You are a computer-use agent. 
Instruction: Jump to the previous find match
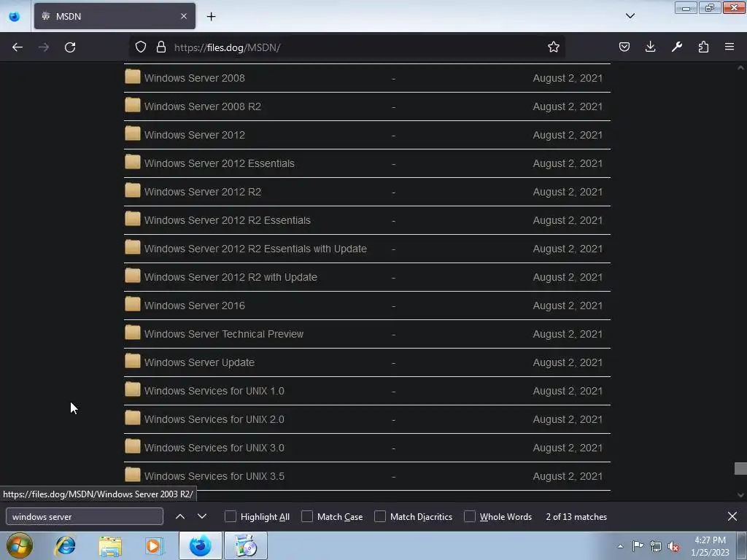click(180, 517)
